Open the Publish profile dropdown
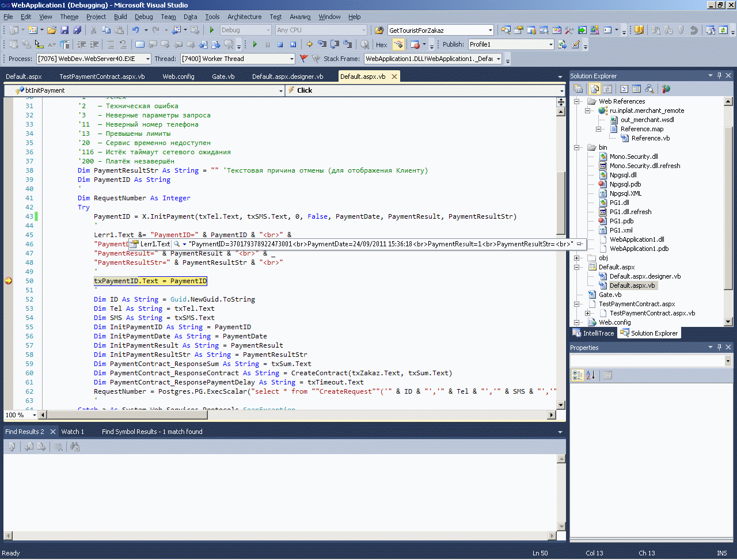 pyautogui.click(x=550, y=44)
